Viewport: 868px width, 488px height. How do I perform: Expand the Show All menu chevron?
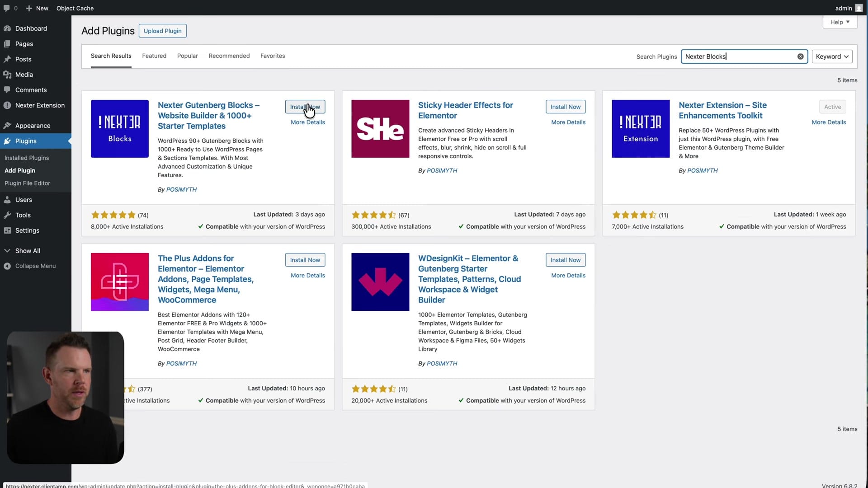point(7,251)
